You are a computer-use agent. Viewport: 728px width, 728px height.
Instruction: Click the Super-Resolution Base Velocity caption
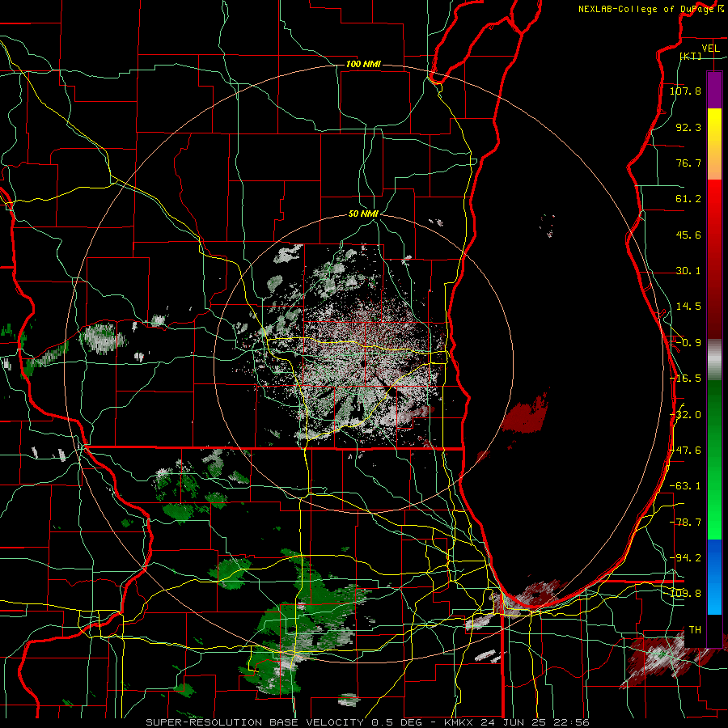[367, 722]
